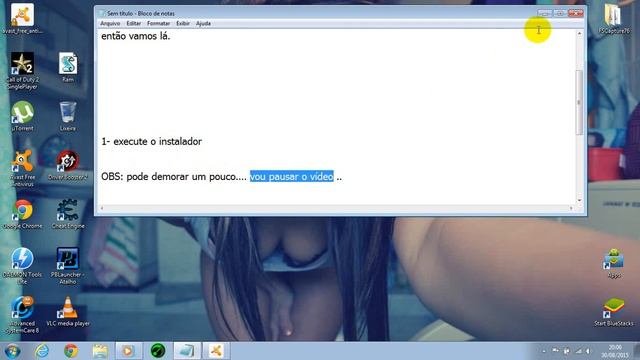Minimize the Bloco de notas window
Viewport: 640px width, 360px height.
(544, 13)
